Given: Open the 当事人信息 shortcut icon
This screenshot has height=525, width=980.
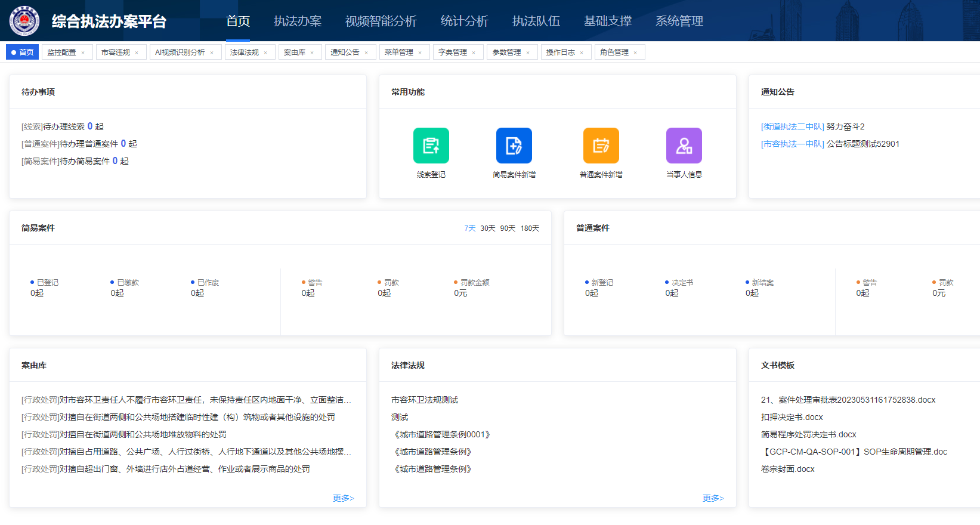Looking at the screenshot, I should tap(684, 146).
